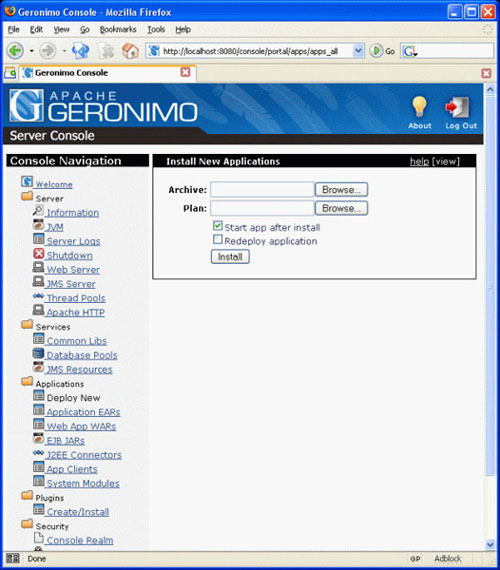Click the vertical scrollbar down arrow
Screen dimensions: 500x570
point(490,545)
